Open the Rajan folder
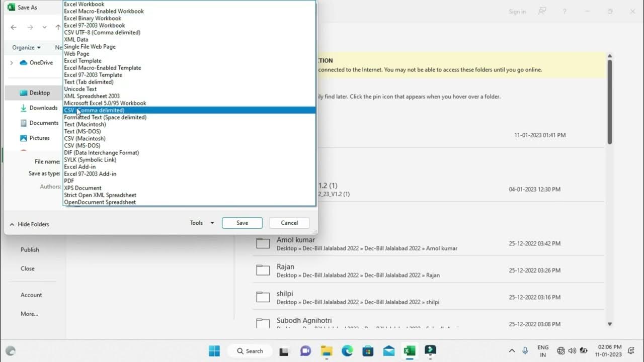 pos(428,270)
